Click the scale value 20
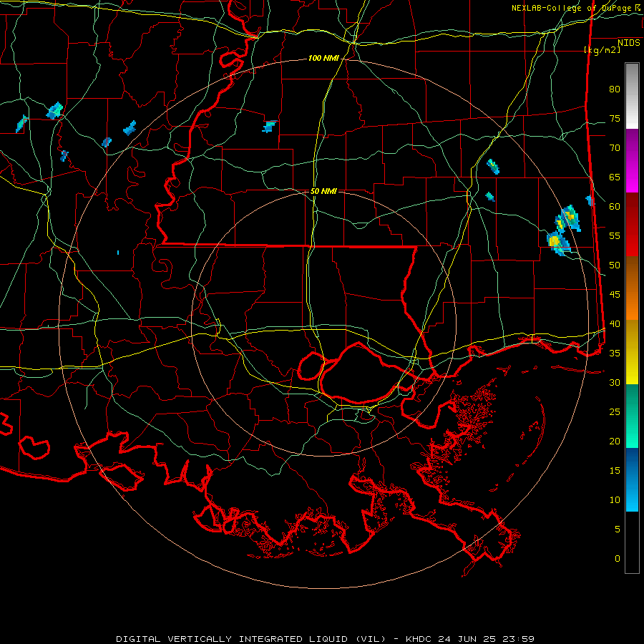The image size is (644, 644). coord(615,441)
